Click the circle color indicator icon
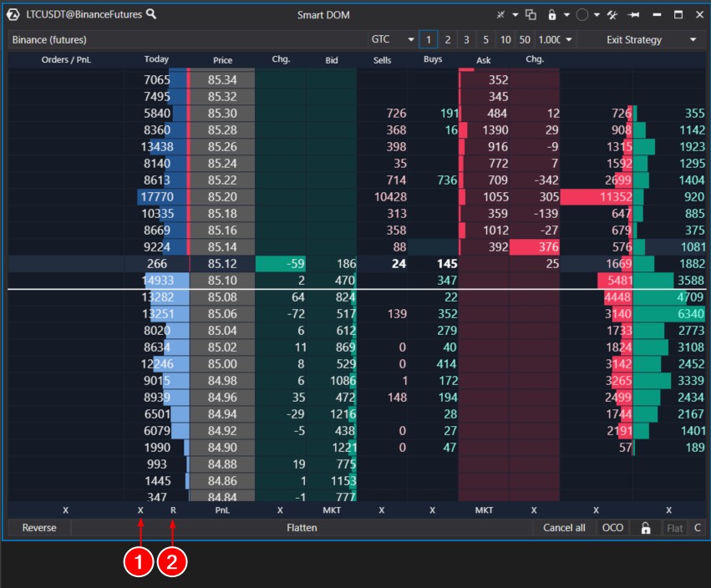Image resolution: width=711 pixels, height=588 pixels. [582, 15]
